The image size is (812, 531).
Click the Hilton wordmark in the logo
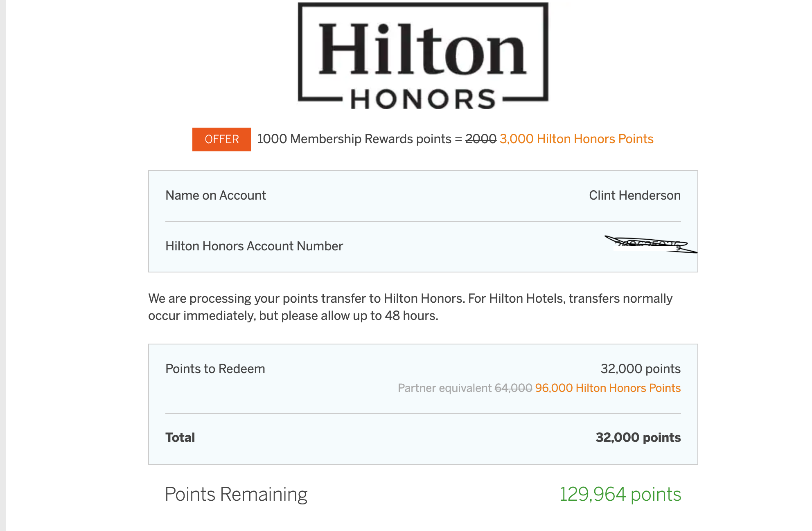tap(422, 49)
